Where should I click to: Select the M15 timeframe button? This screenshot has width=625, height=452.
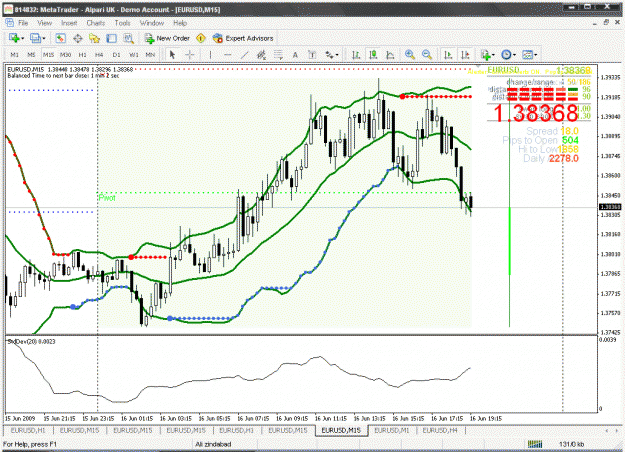point(48,55)
